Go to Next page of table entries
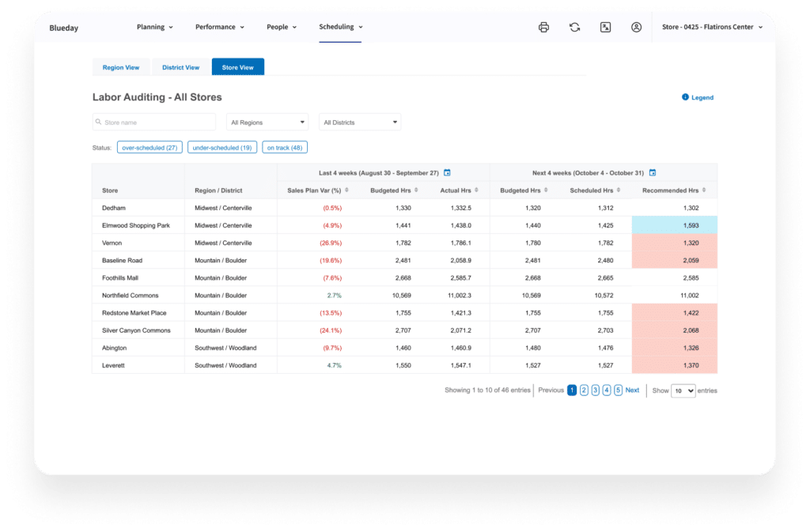Viewport: 810px width, 532px height. point(632,390)
